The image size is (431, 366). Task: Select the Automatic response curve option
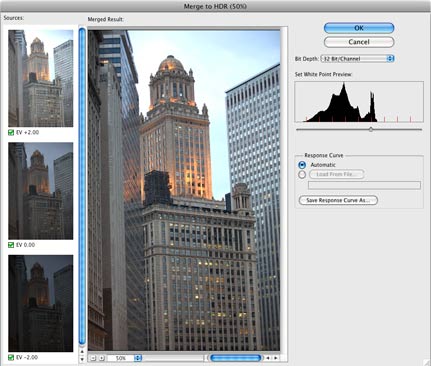302,165
